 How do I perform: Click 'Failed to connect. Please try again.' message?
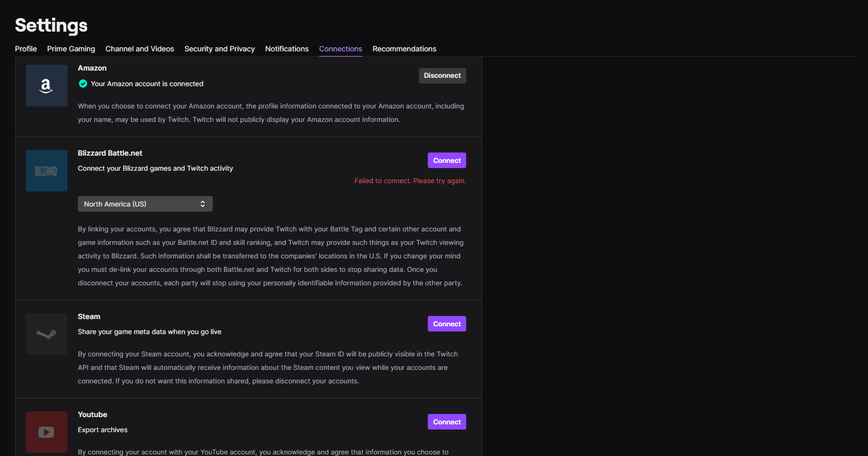click(x=410, y=181)
